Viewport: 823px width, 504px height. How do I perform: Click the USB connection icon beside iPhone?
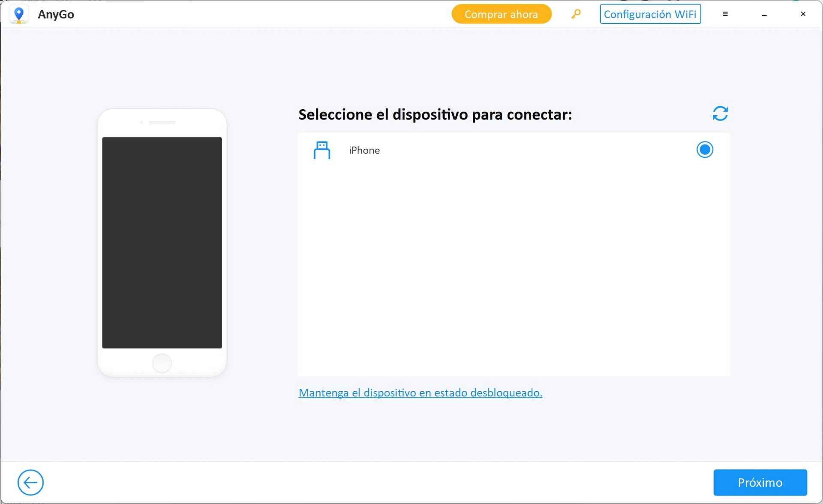coord(322,150)
